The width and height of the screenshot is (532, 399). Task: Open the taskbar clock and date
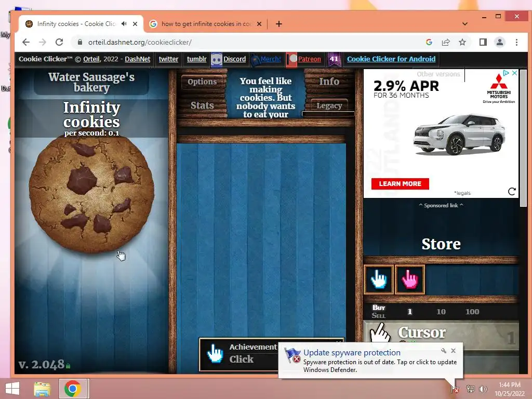[x=509, y=389]
